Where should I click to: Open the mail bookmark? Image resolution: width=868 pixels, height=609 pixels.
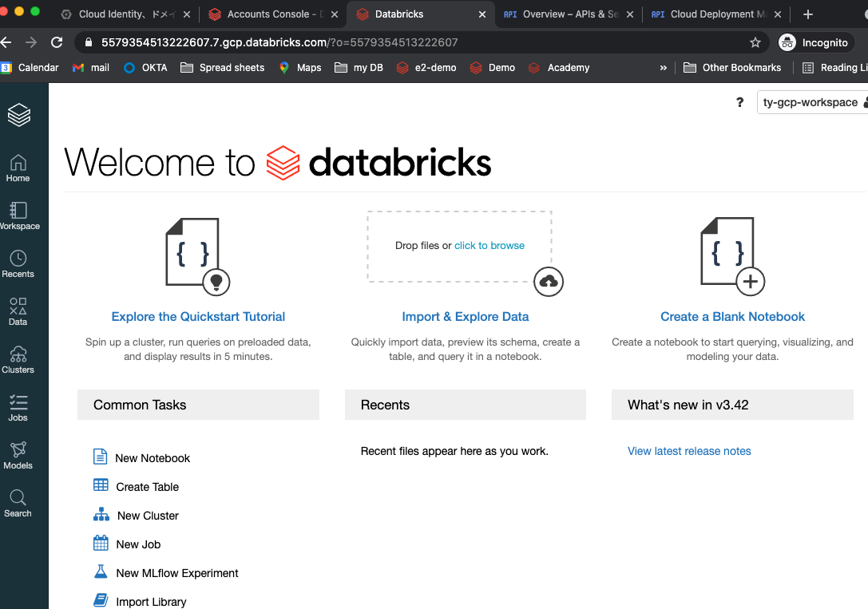tap(91, 68)
